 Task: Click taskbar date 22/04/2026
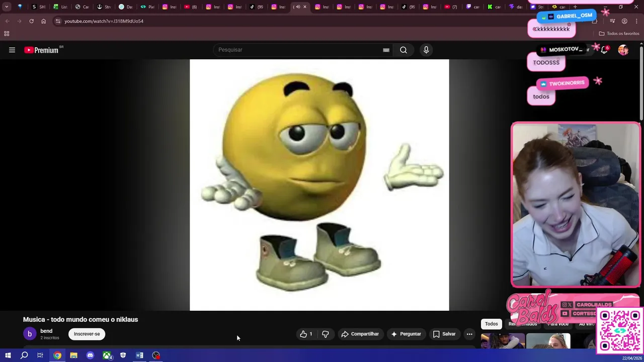tap(631, 358)
